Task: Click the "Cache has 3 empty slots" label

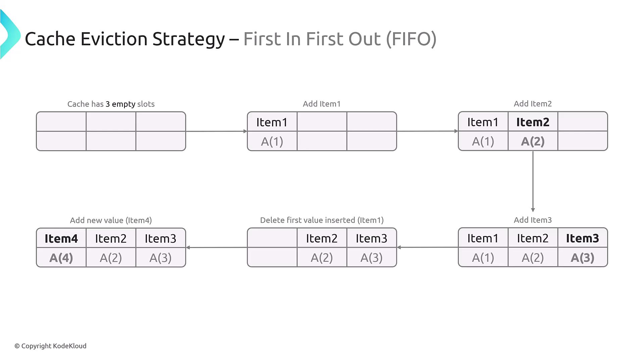Action: (x=111, y=104)
